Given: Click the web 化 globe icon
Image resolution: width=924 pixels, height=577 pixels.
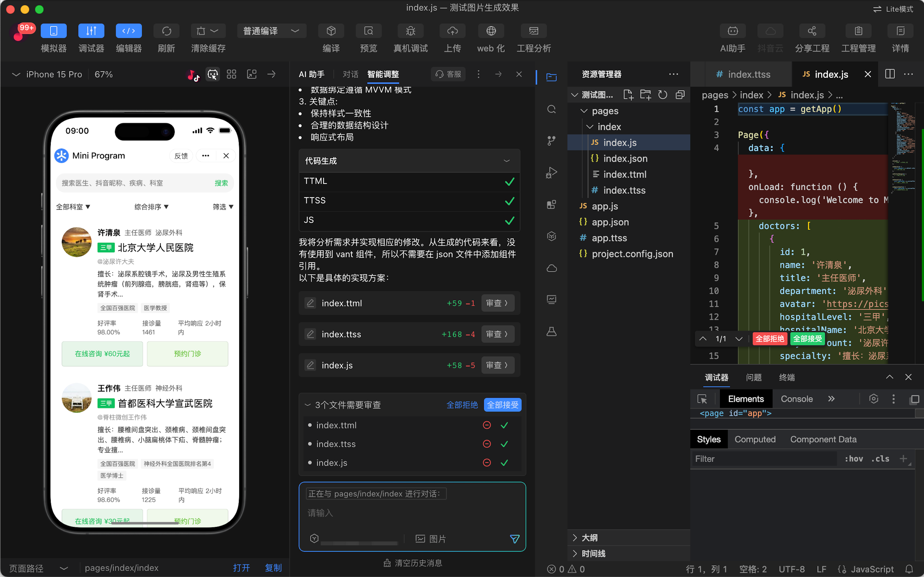Looking at the screenshot, I should click(x=491, y=31).
